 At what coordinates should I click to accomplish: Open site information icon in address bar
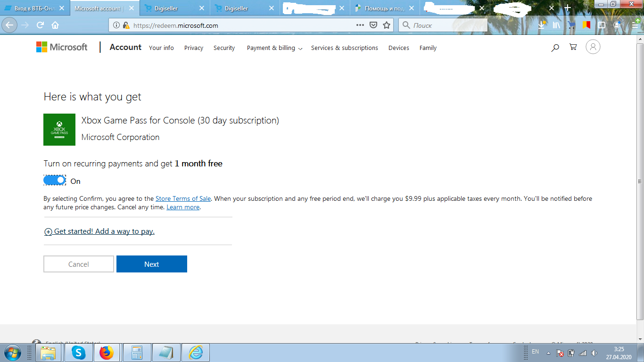(116, 25)
